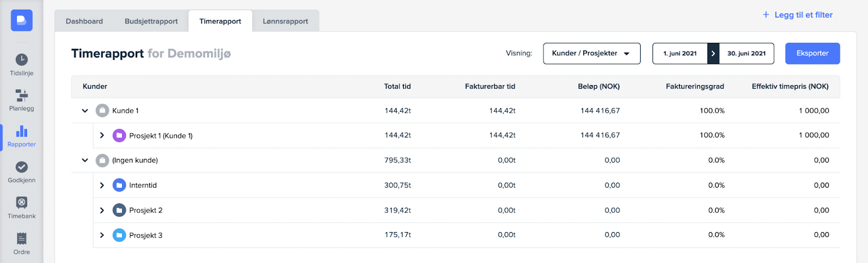Switch to the Budsjettrapport tab
868x263 pixels.
click(x=151, y=21)
